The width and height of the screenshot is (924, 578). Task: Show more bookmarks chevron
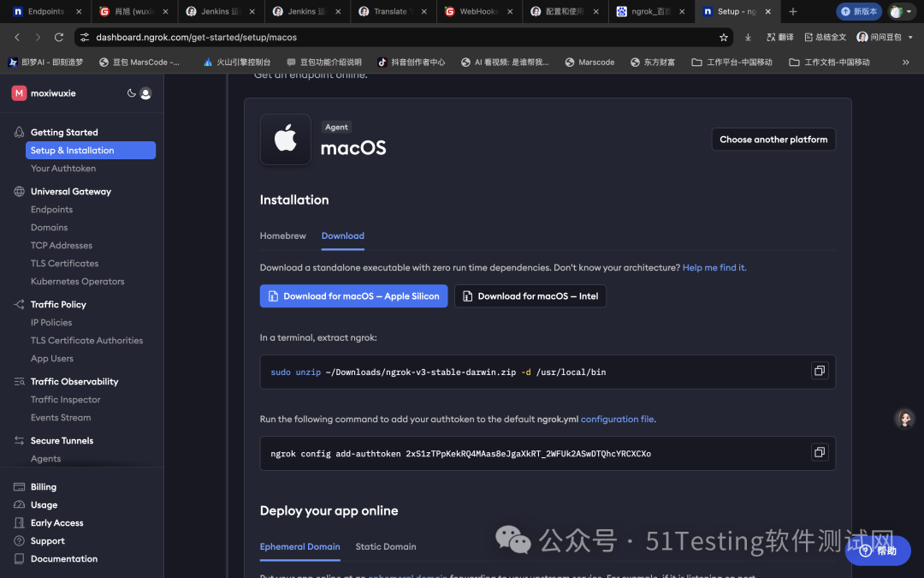click(906, 62)
